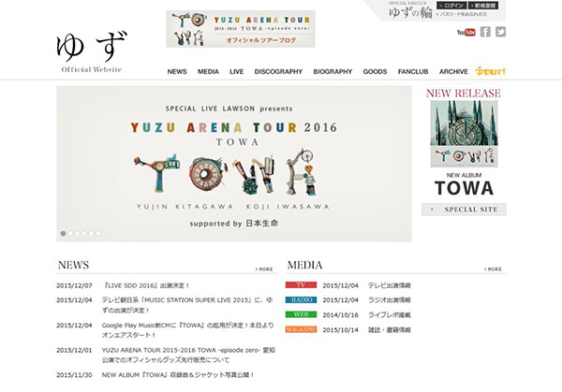Open the Yuzu Arena Tour blog banner

[241, 29]
